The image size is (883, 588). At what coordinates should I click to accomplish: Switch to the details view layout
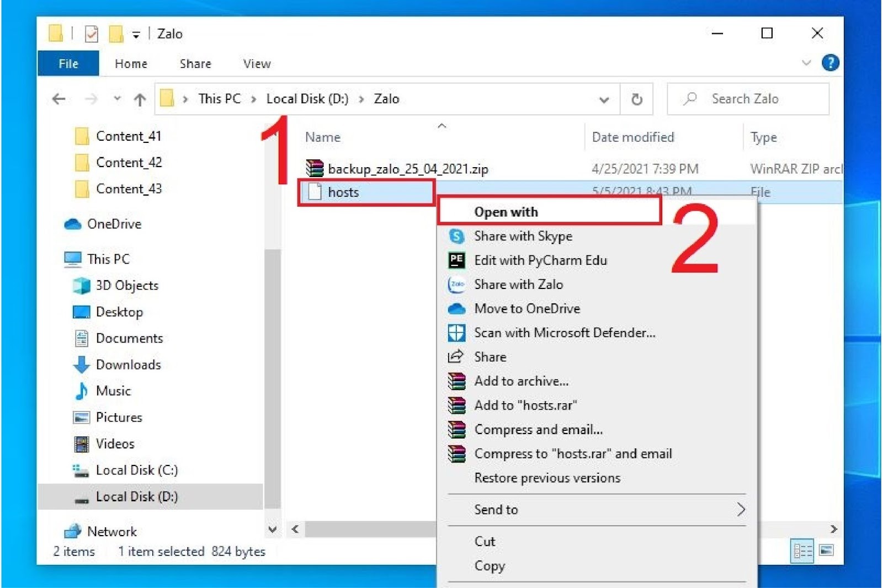tap(802, 550)
